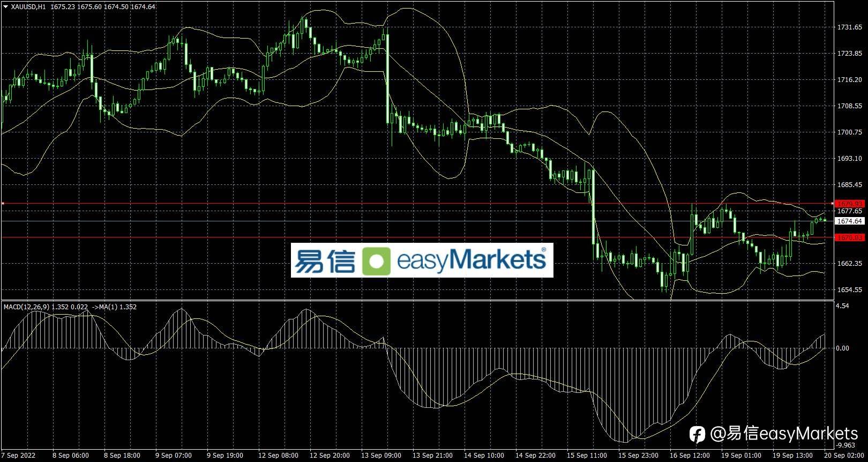Click the 0.00 MACD scale label
The width and height of the screenshot is (868, 462).
[x=843, y=348]
